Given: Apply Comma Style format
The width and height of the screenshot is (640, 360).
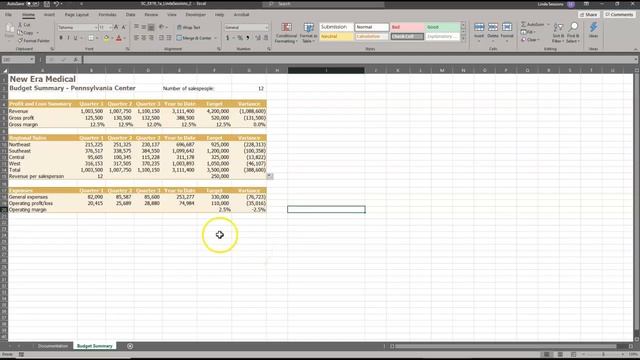Looking at the screenshot, I should [x=248, y=38].
